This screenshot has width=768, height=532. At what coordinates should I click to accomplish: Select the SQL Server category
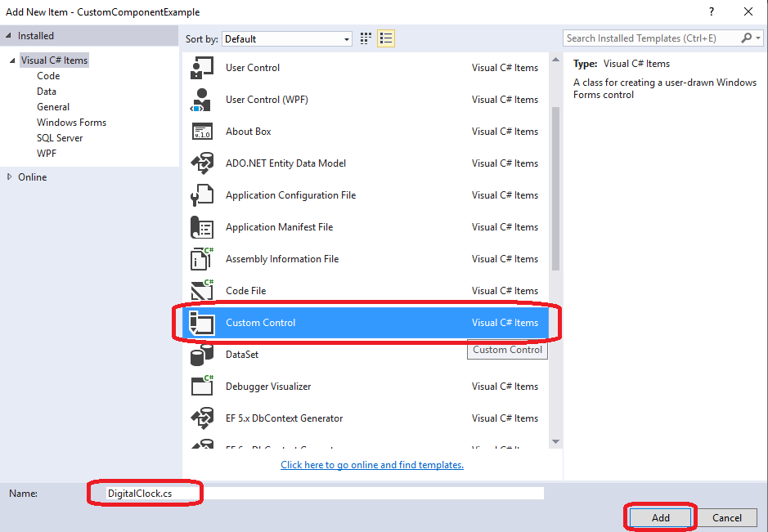pos(60,138)
